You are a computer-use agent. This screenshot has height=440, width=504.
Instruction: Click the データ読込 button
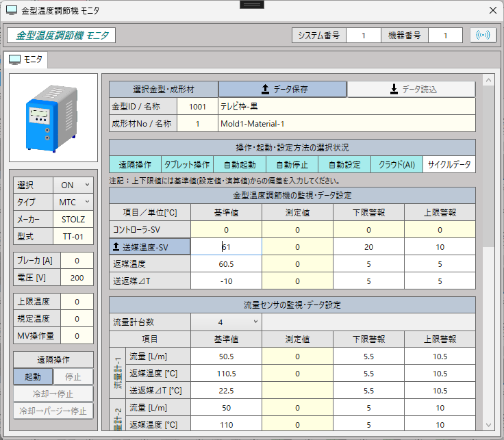[411, 89]
